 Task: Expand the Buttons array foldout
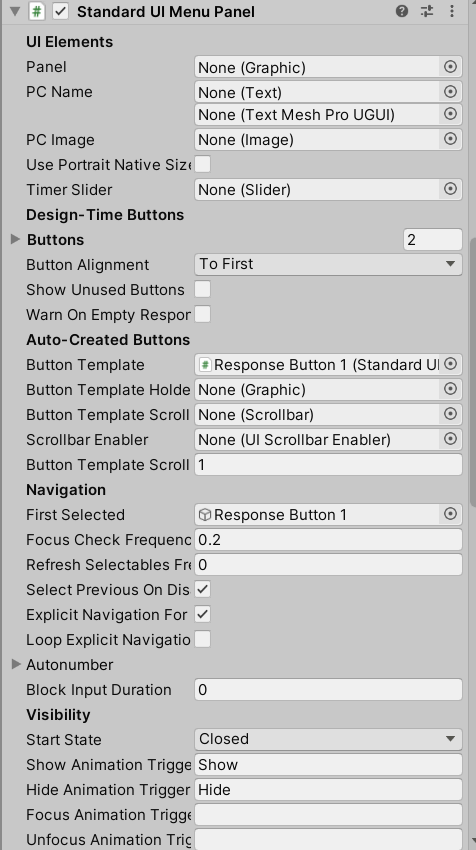point(15,239)
